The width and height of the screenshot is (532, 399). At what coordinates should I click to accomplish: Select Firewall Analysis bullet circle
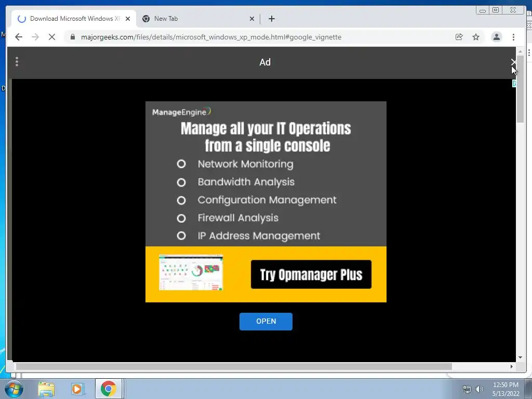pyautogui.click(x=181, y=218)
